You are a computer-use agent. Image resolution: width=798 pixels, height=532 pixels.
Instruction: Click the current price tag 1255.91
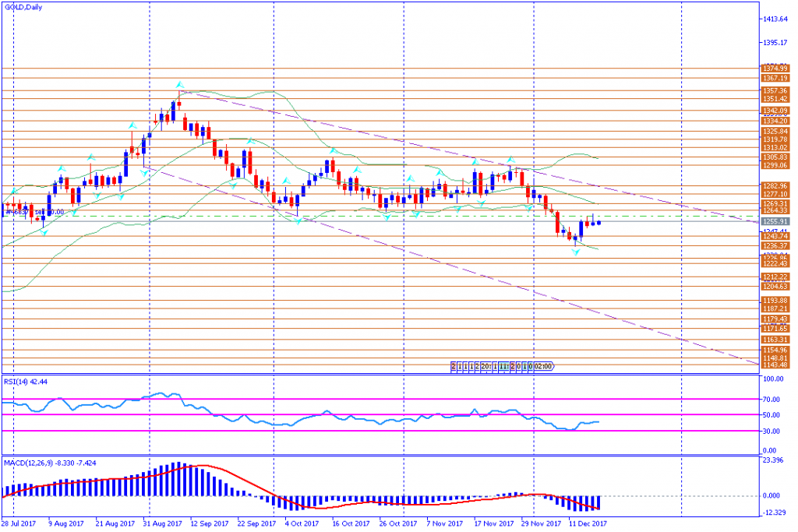[x=775, y=221]
